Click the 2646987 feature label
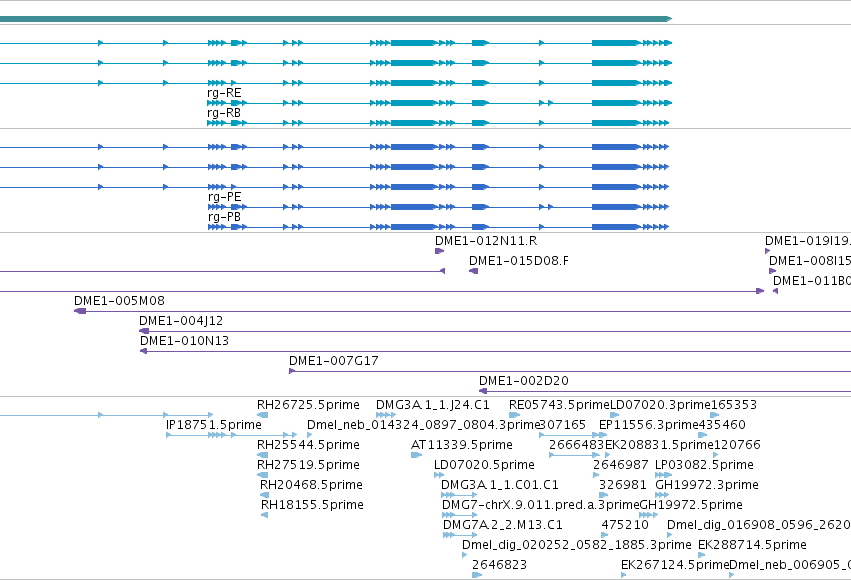 coord(620,465)
